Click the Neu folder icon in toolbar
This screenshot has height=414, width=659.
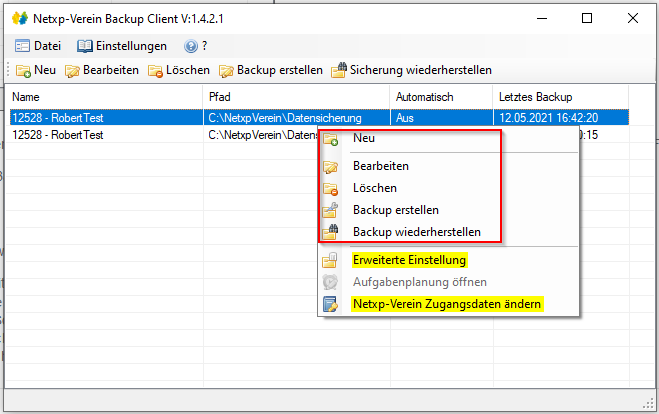23,71
